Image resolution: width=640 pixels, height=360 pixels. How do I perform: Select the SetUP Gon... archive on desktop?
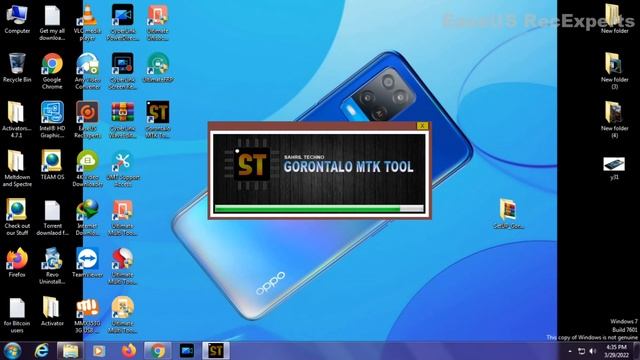coord(508,213)
